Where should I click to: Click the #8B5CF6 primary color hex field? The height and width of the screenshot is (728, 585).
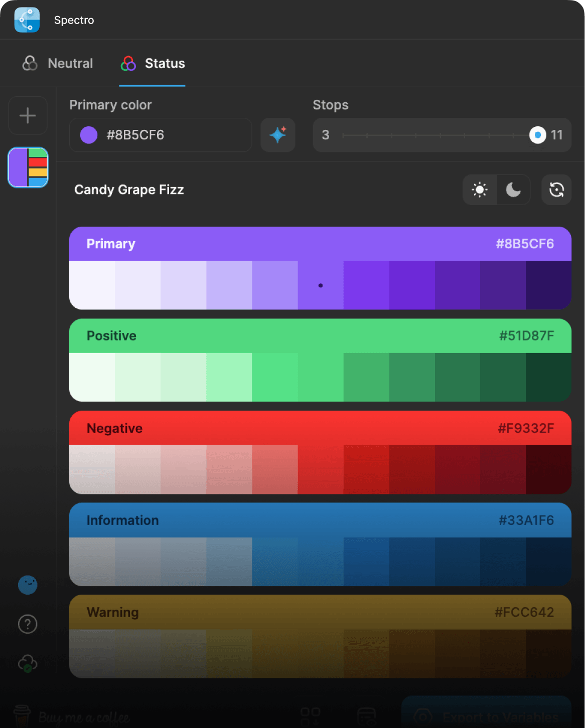click(161, 135)
